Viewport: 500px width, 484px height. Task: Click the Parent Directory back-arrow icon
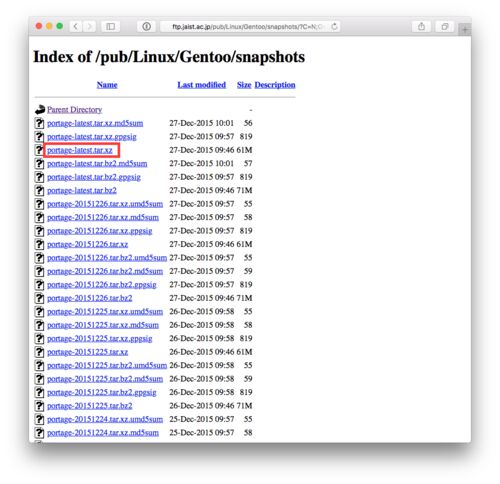pos(40,110)
